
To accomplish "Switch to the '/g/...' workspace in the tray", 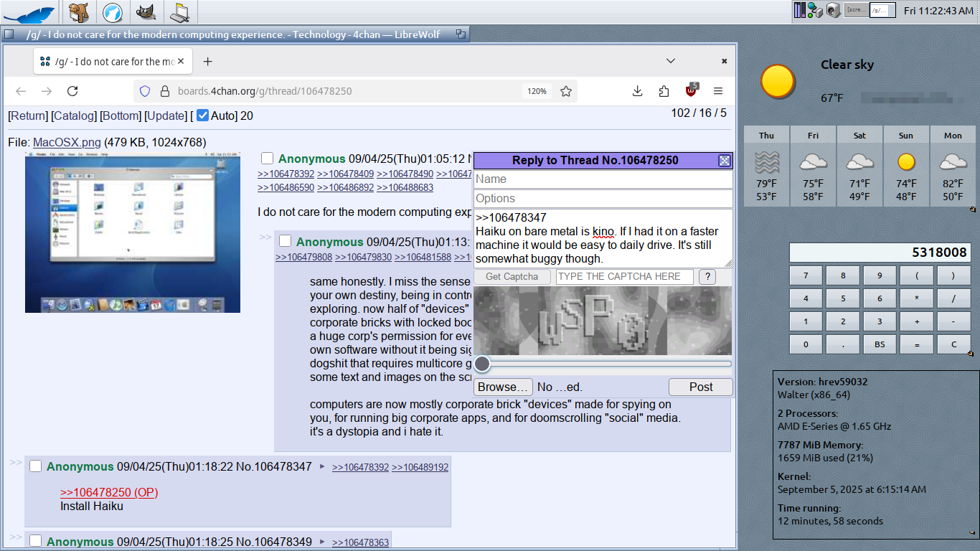I will click(x=882, y=10).
